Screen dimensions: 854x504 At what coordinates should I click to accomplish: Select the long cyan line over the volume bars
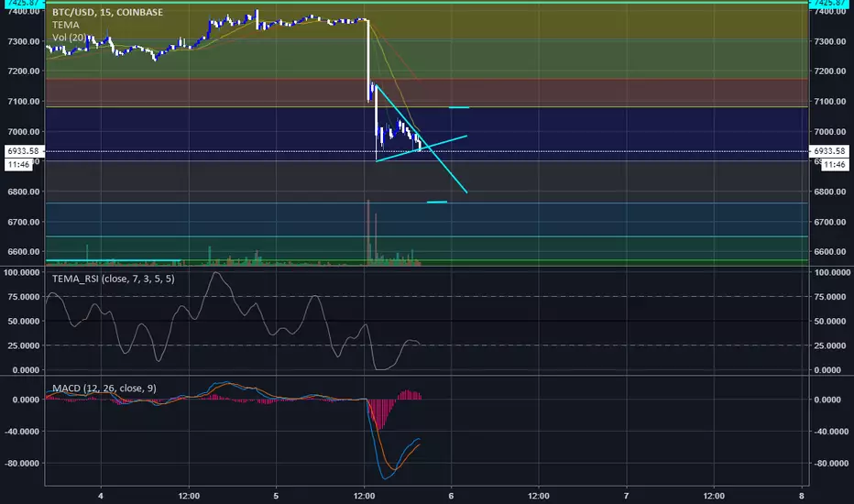coord(114,260)
